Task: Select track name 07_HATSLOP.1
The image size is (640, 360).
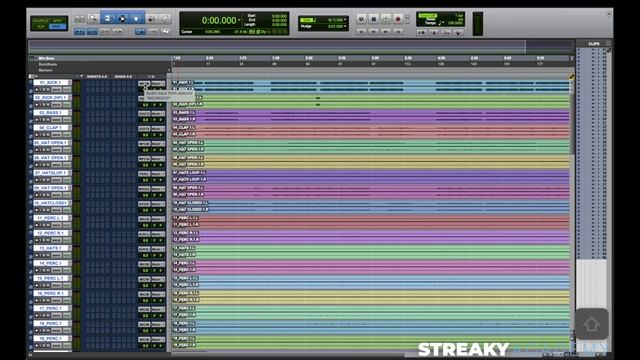Action: pyautogui.click(x=50, y=173)
